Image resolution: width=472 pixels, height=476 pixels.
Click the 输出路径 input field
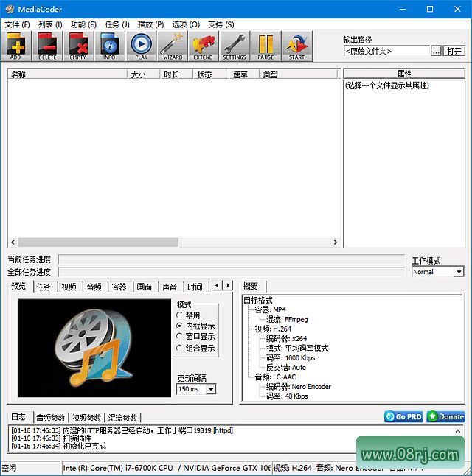coord(386,51)
